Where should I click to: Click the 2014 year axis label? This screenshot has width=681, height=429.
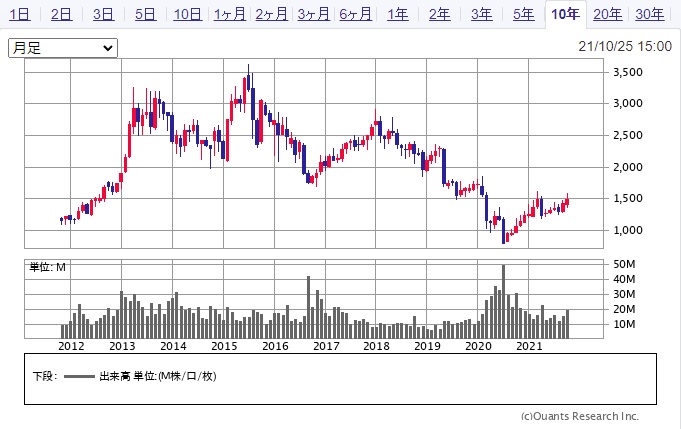pos(173,346)
